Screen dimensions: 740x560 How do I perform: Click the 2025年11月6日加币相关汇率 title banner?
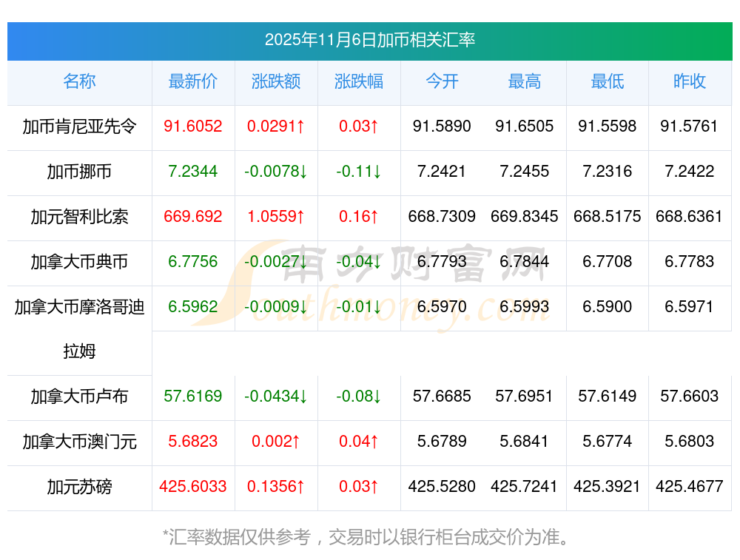coord(369,40)
